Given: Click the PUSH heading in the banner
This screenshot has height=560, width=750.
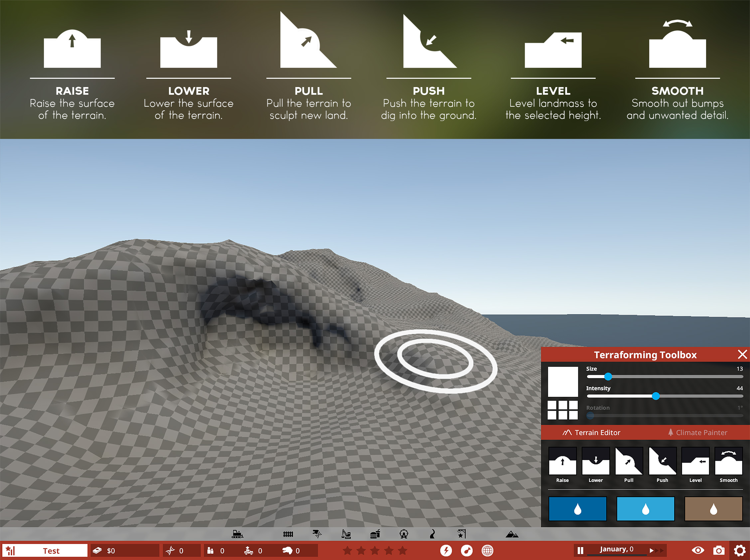Looking at the screenshot, I should (x=429, y=91).
